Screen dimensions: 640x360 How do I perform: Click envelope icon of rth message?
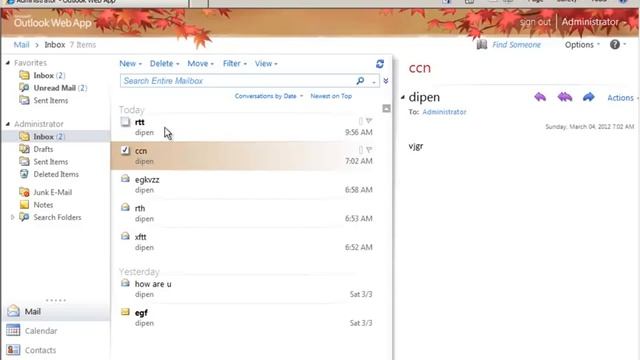pyautogui.click(x=125, y=207)
